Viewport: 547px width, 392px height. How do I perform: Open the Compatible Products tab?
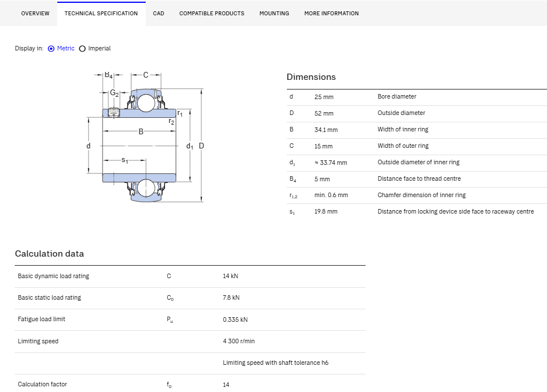point(212,14)
